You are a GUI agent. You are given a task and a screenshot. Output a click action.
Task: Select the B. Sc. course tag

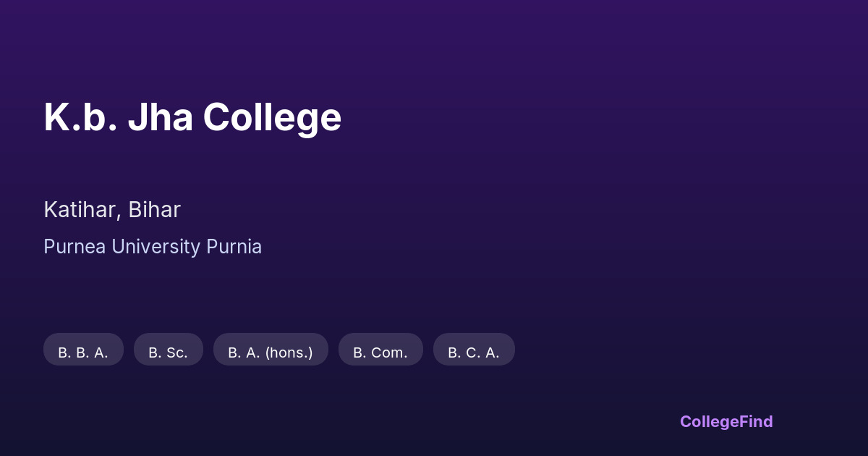coord(168,350)
